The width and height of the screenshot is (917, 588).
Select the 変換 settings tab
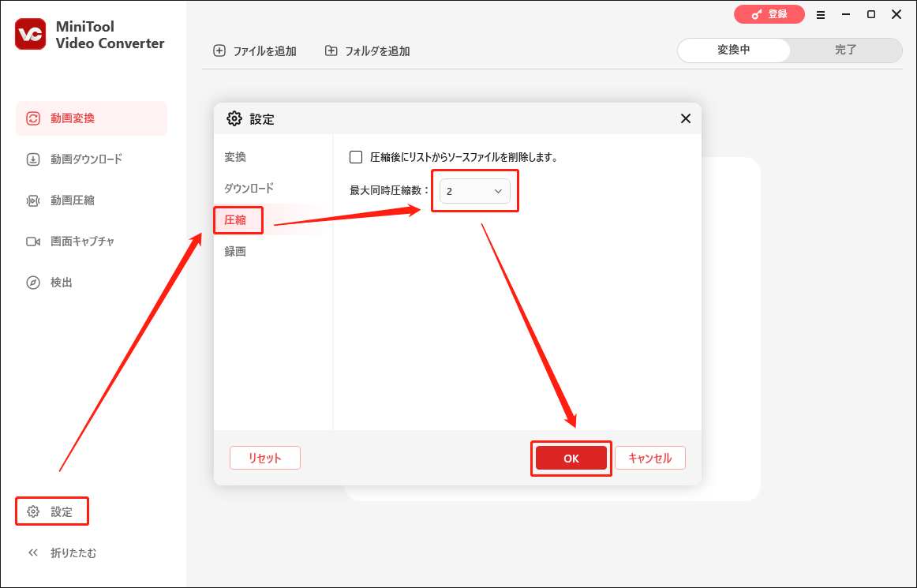tap(235, 157)
